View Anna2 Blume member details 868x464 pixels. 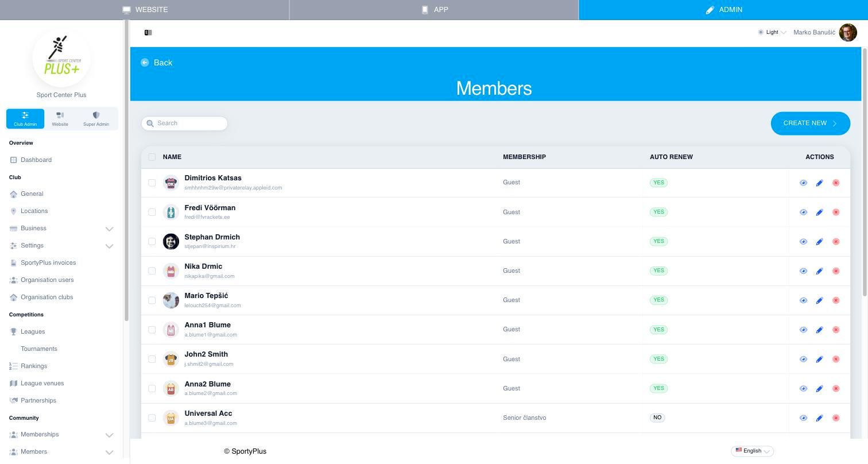[803, 388]
